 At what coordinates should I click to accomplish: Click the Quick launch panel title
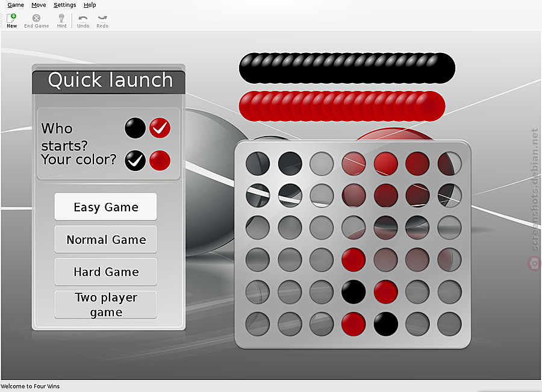110,80
